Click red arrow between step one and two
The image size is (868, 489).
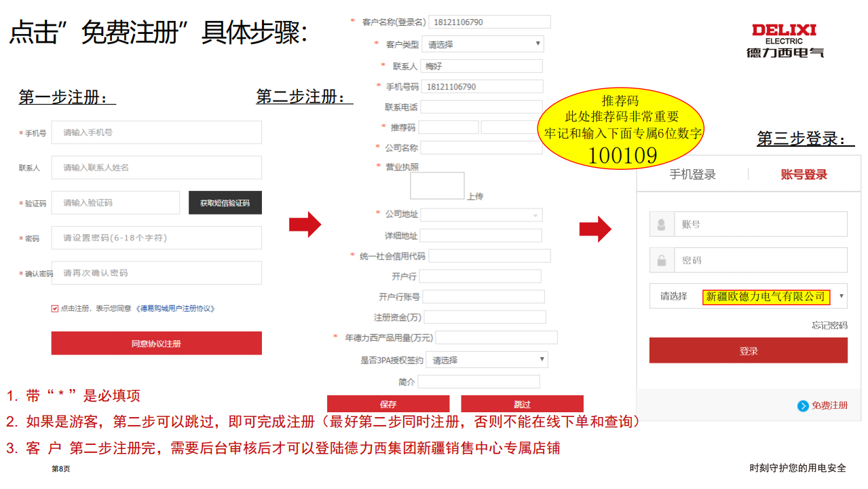tap(305, 225)
